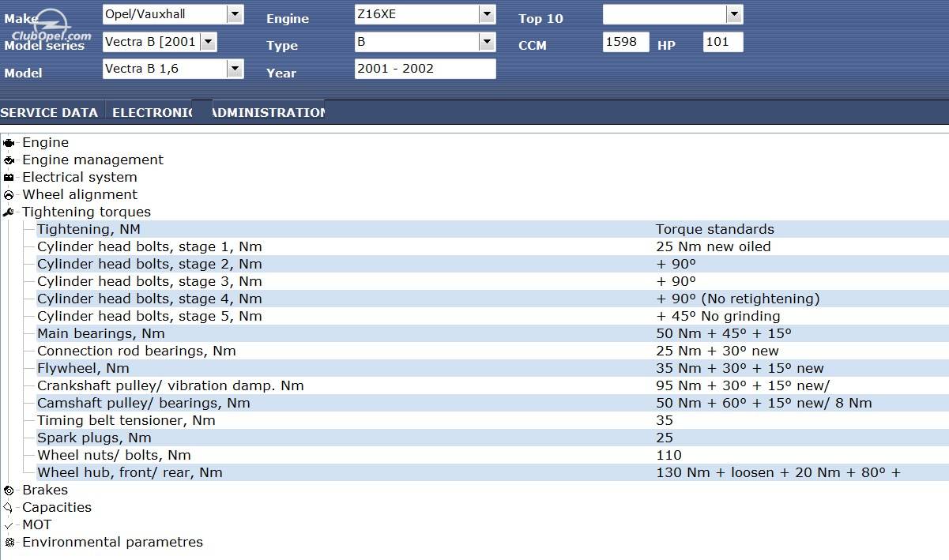Expand the Engine tree node
The width and height of the screenshot is (949, 560).
click(45, 142)
